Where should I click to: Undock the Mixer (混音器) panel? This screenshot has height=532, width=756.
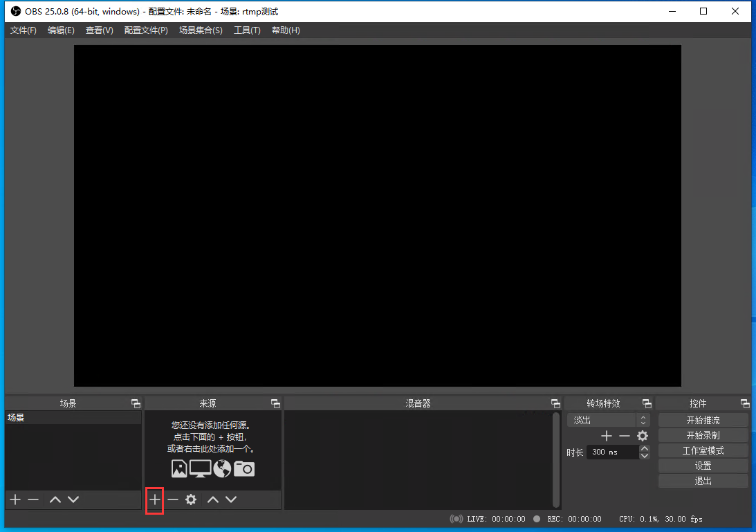(555, 403)
